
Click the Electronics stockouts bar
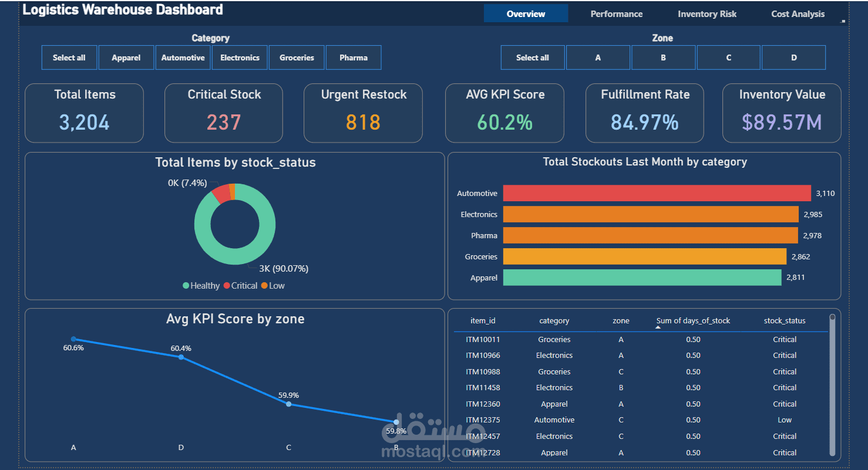click(x=651, y=214)
